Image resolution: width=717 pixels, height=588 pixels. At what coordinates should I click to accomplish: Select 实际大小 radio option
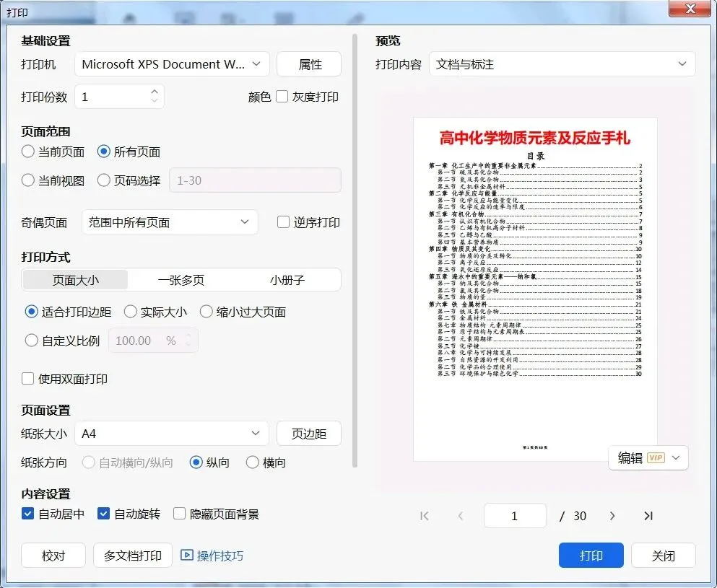point(130,312)
